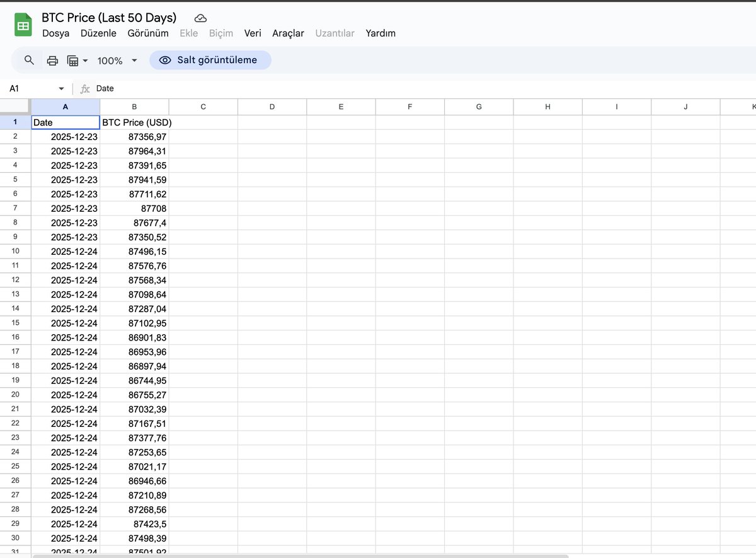This screenshot has width=756, height=558.
Task: Check the cloud save status icon
Action: click(x=200, y=18)
